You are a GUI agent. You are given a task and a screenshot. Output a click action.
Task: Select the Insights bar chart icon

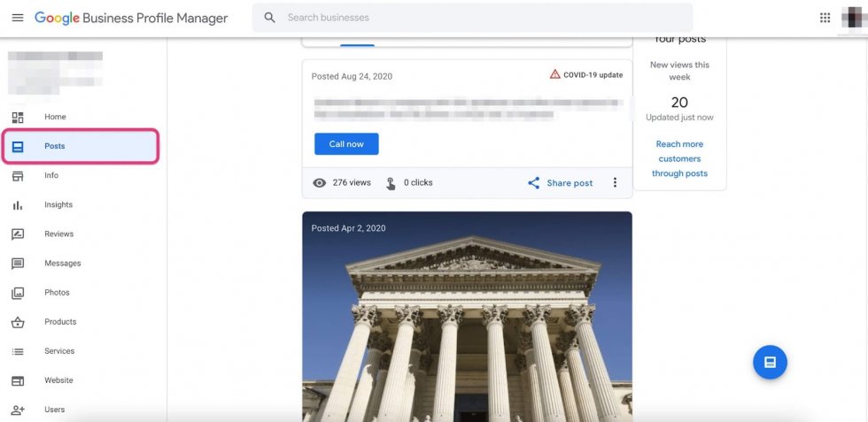[18, 205]
